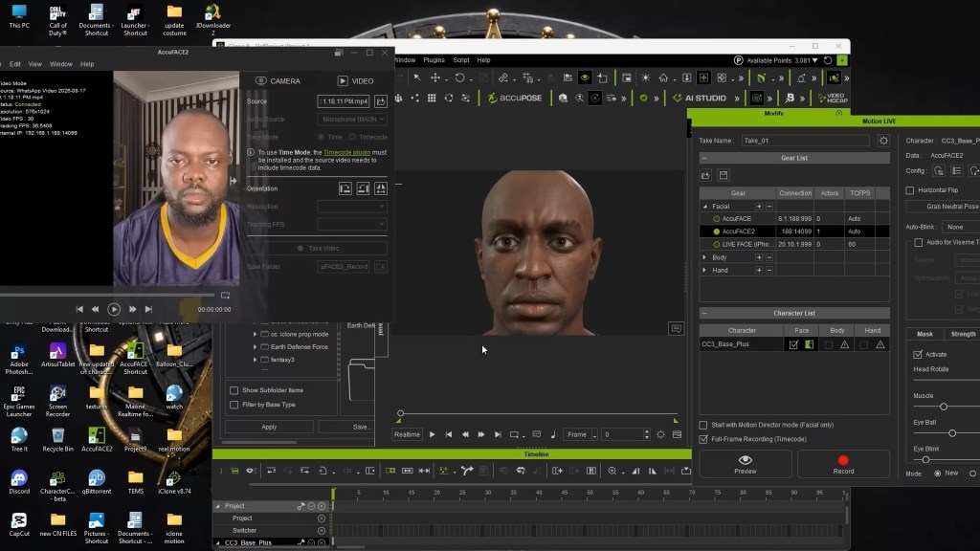Toggle Face checkbox for CC3_Base_Plus
The width and height of the screenshot is (980, 551).
tap(793, 344)
